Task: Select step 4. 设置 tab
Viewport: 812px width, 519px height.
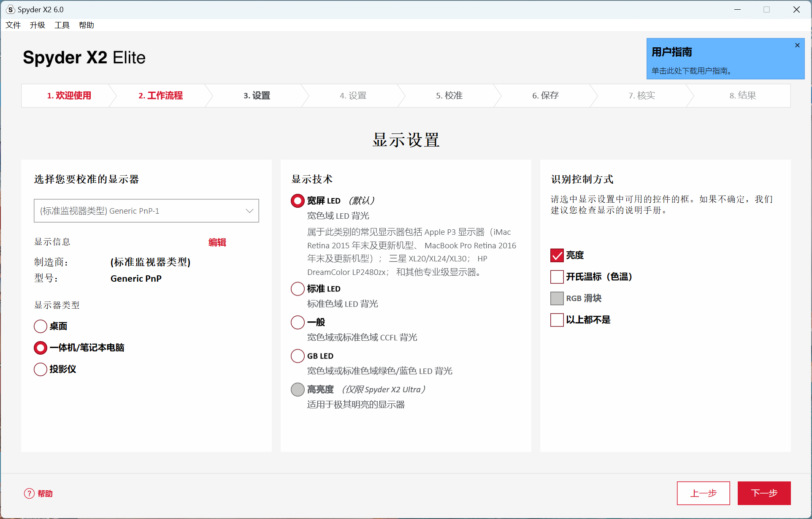Action: tap(353, 95)
